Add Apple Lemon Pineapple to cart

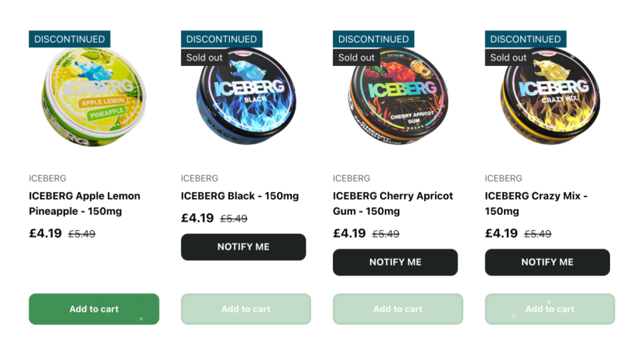(x=94, y=309)
